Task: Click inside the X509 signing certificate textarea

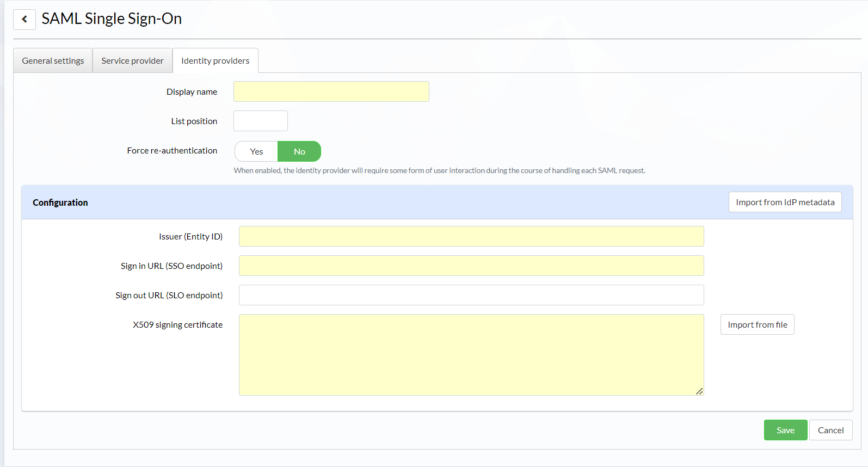Action: pyautogui.click(x=471, y=355)
